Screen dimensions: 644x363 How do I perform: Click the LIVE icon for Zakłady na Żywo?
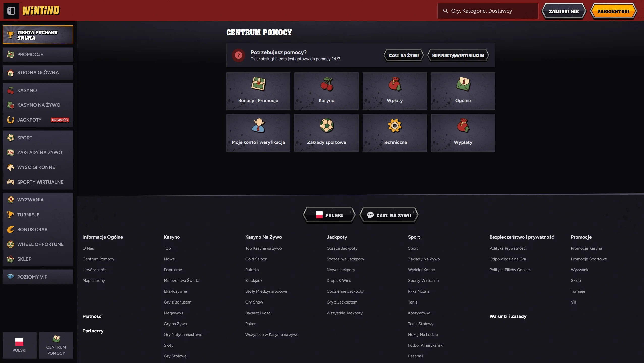pyautogui.click(x=10, y=152)
